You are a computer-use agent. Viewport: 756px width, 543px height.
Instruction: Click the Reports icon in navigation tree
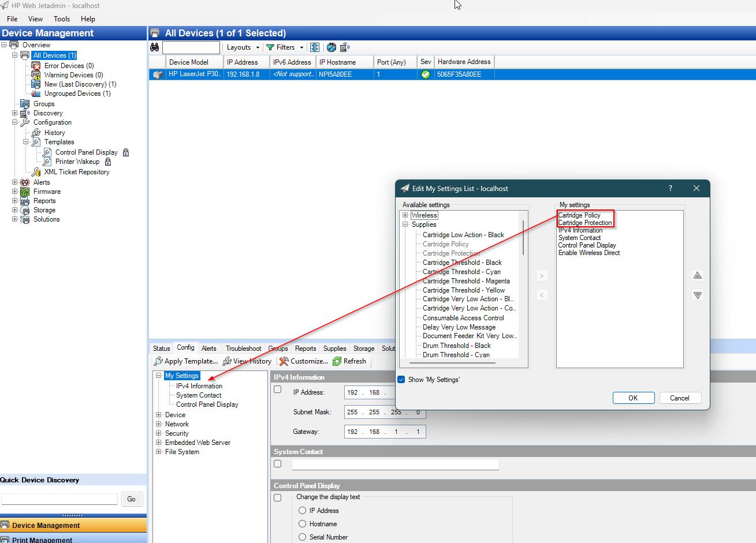[x=25, y=201]
